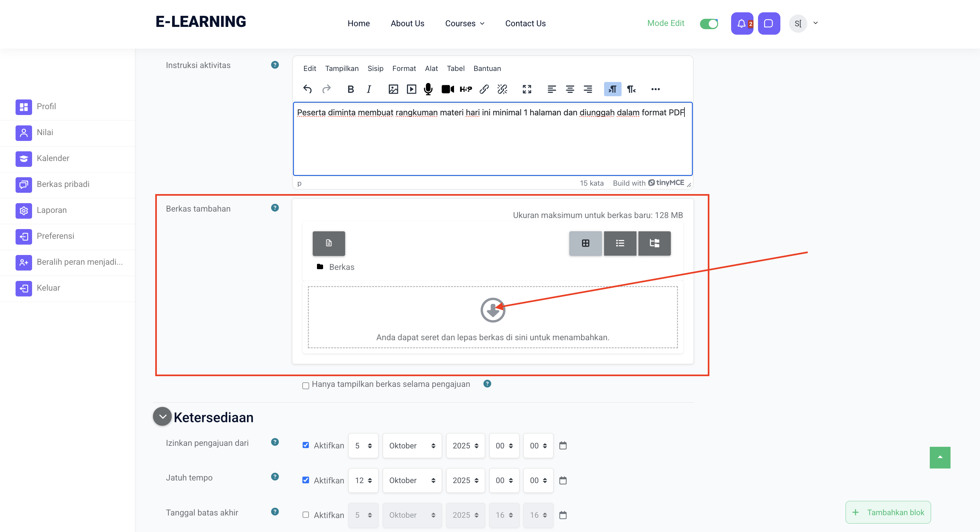Open Berkas pribadi in the sidebar
The height and width of the screenshot is (532, 980).
point(63,184)
